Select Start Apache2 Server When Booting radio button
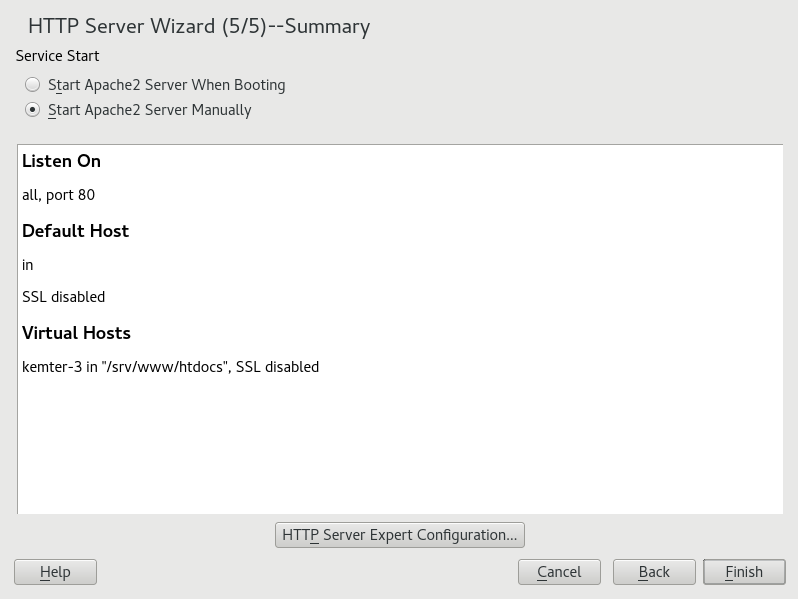Screen dimensions: 798x599 pos(33,85)
